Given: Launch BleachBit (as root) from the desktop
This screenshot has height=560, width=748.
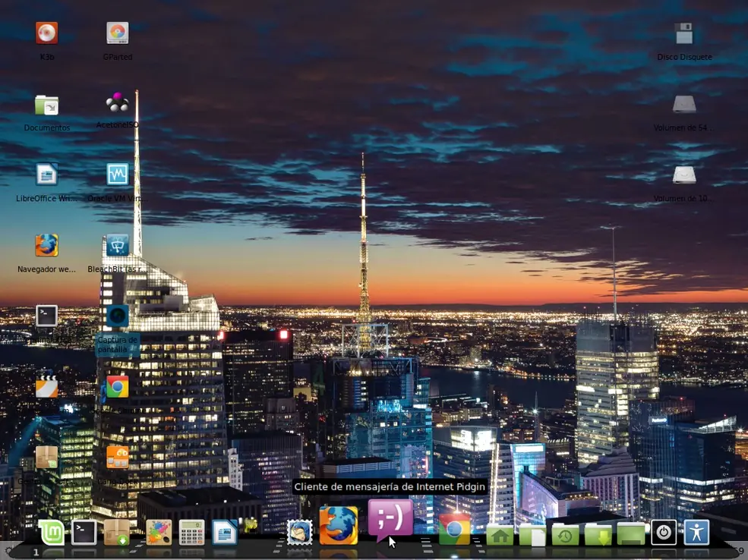Looking at the screenshot, I should click(118, 245).
